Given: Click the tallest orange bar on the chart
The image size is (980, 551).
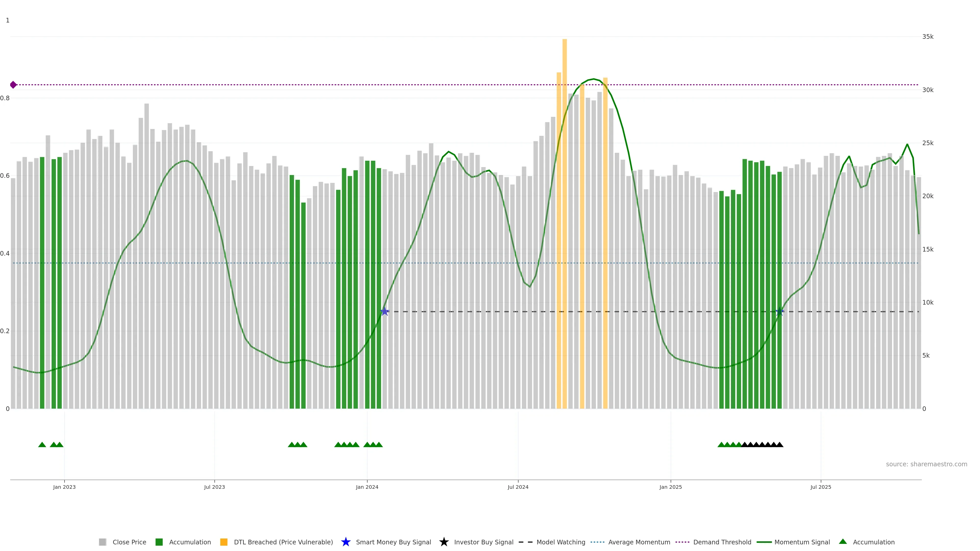Looking at the screenshot, I should (x=565, y=190).
